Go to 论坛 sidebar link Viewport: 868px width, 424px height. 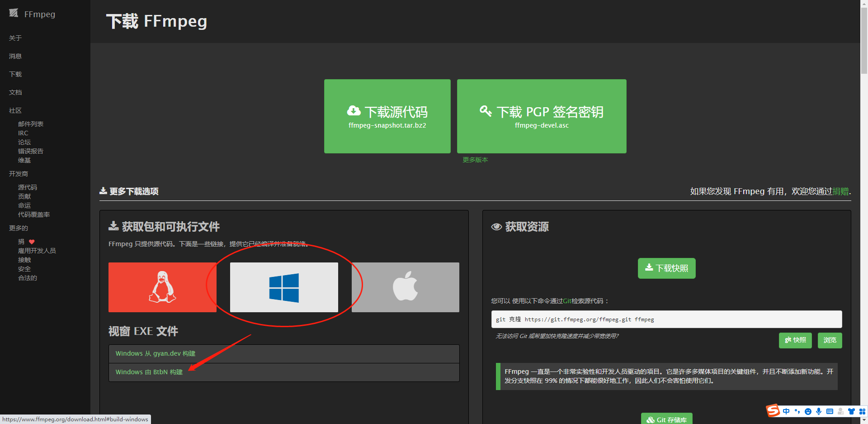(24, 142)
